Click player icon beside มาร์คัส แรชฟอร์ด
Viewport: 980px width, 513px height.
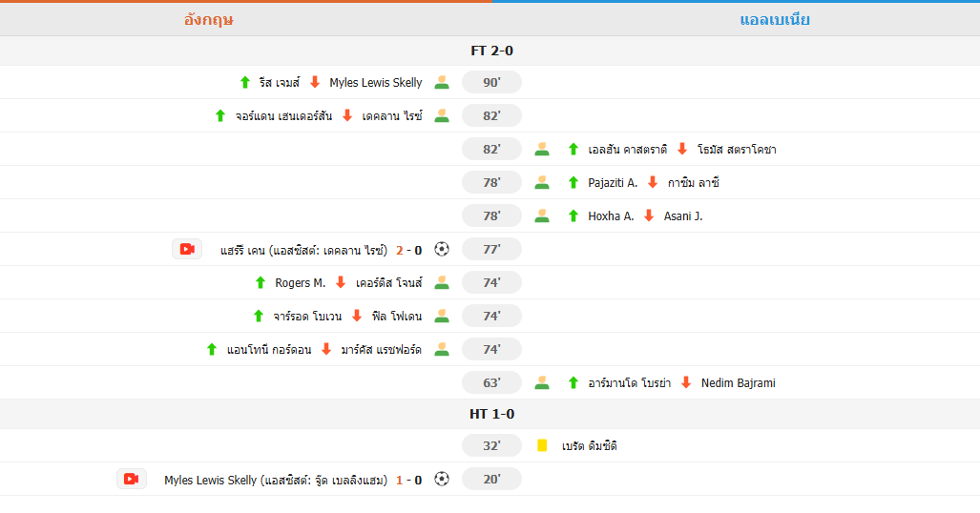click(x=442, y=349)
